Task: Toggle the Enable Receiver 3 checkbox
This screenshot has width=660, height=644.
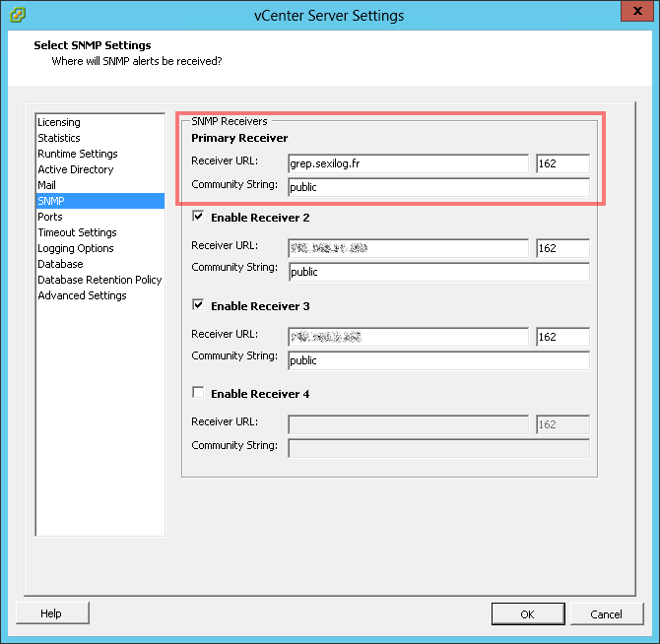Action: click(198, 304)
